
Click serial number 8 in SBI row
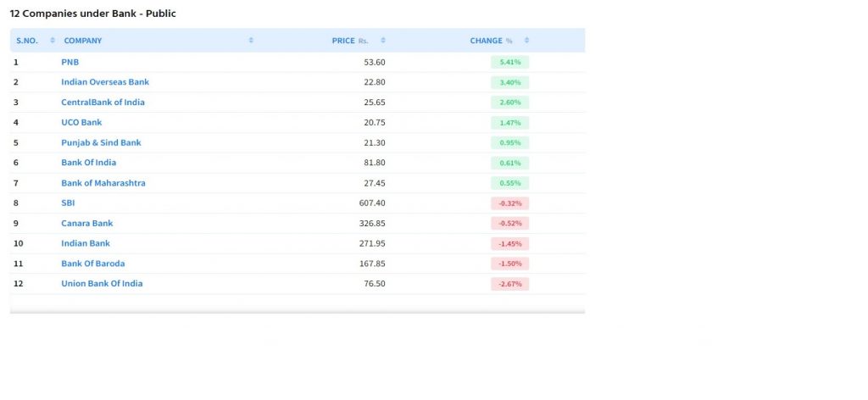(x=16, y=203)
